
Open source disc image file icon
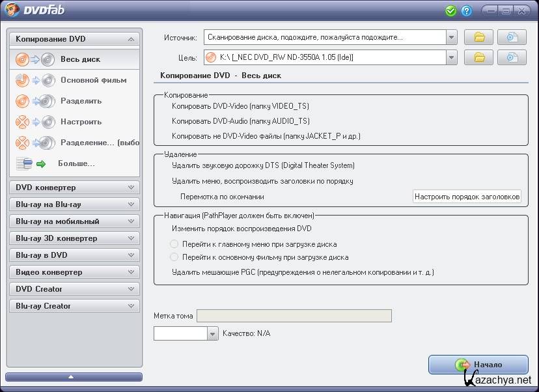[512, 38]
